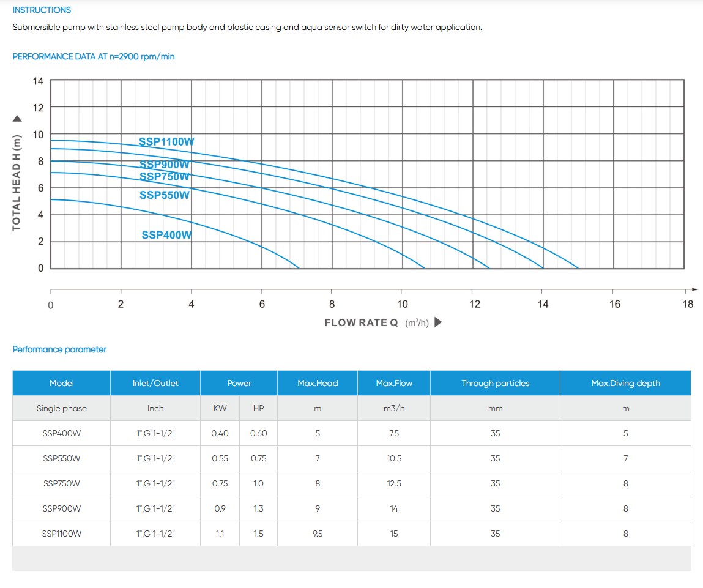Screen dimensions: 703x588
Task: Select the SSP900W curve label in chart
Action: [165, 165]
